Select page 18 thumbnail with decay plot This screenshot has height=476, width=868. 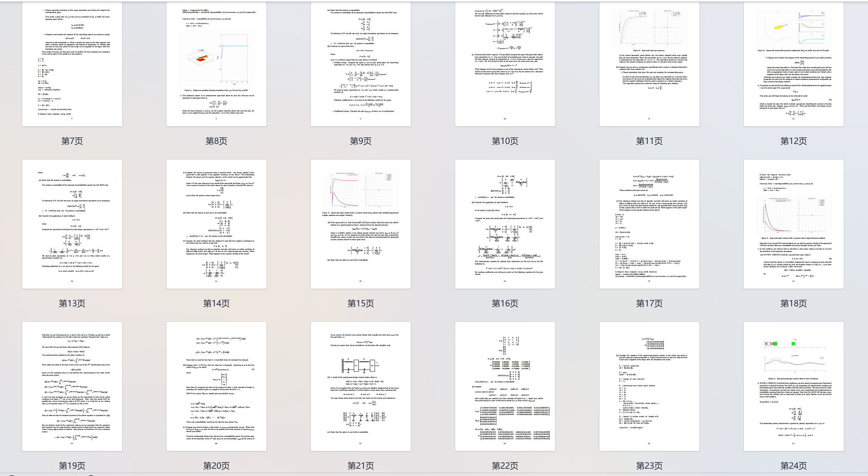(794, 224)
